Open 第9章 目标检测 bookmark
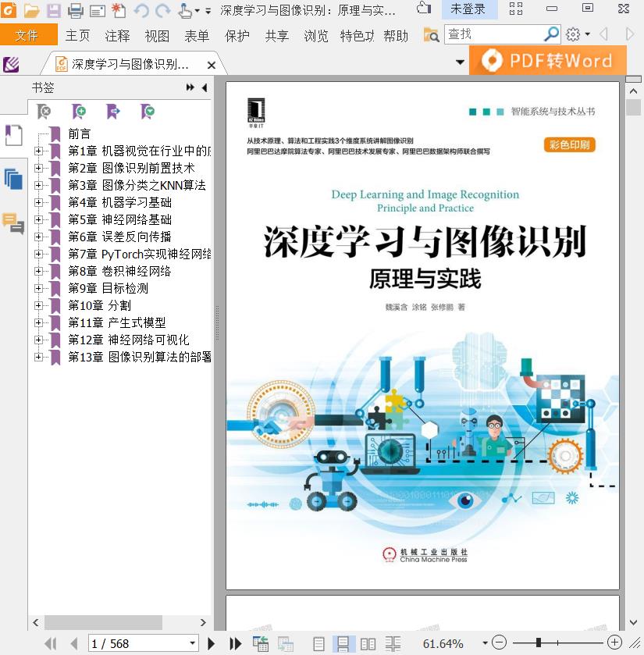Screen dimensions: 644x655 coord(109,288)
